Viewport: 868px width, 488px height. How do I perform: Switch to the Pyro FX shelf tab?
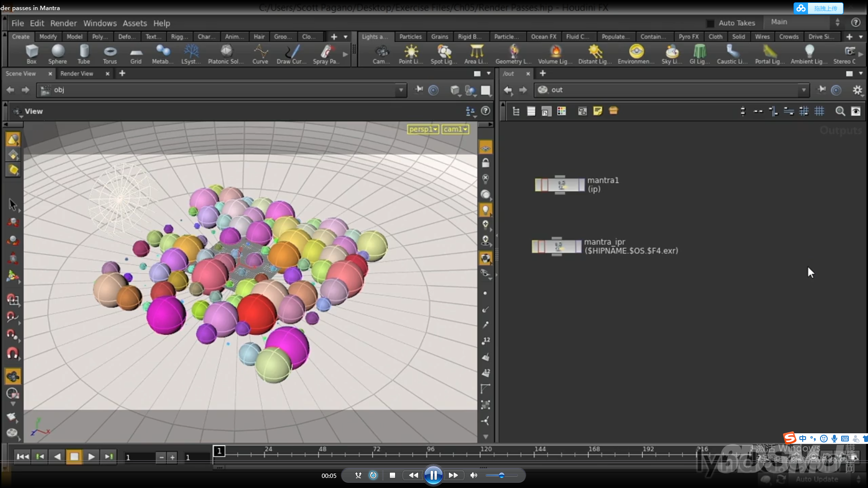click(688, 36)
